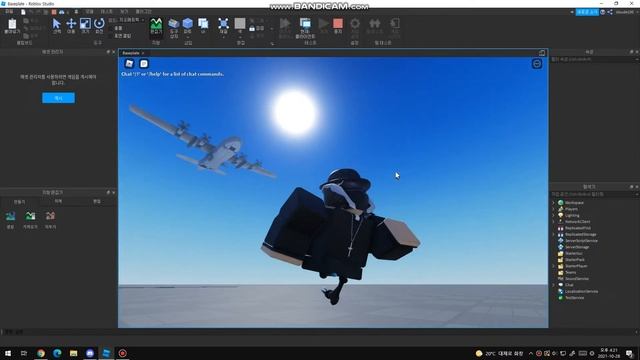Select ReplicatedFirst in Explorer

pos(578,228)
